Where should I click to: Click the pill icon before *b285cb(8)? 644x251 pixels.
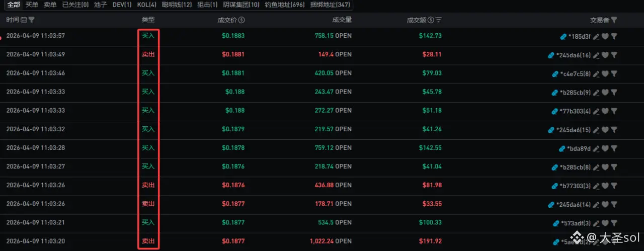(x=555, y=167)
